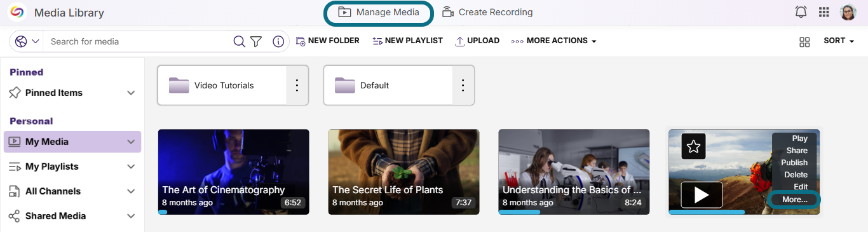Click the YuJa logo icon
This screenshot has height=232, width=868.
point(17,12)
